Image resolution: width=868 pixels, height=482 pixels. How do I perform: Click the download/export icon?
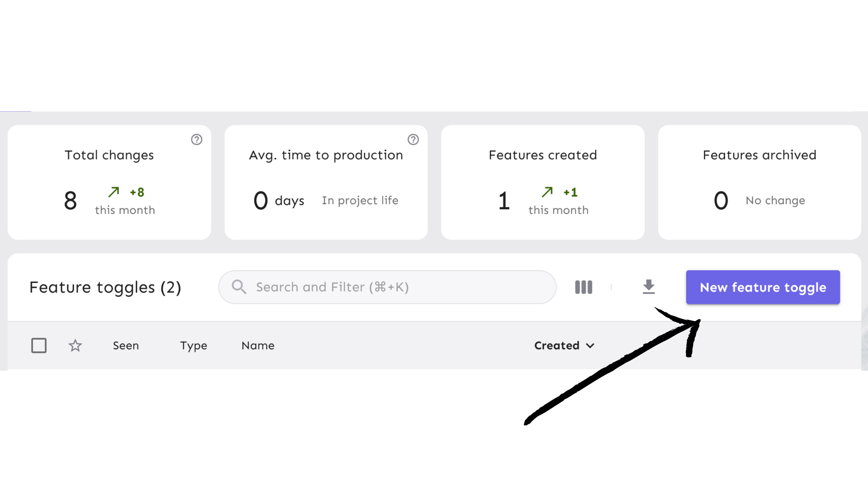click(649, 287)
